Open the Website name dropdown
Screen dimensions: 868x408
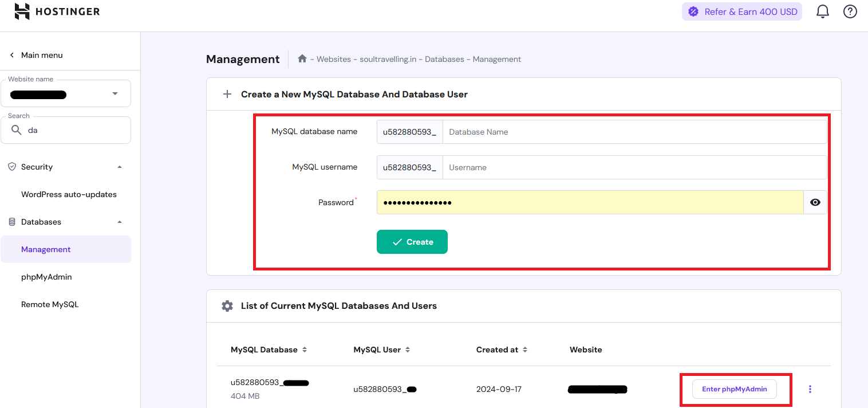pos(115,94)
